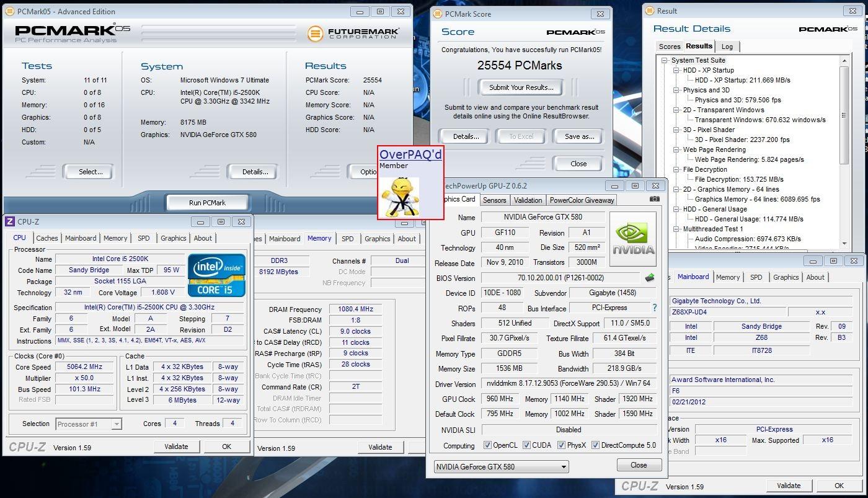Click Select button under Tests
The image size is (868, 498).
click(91, 172)
